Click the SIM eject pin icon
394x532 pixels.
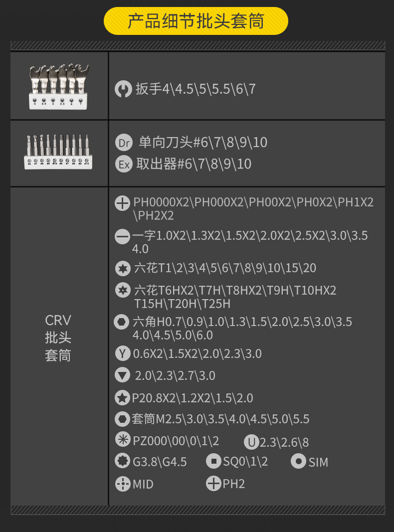pos(298,461)
